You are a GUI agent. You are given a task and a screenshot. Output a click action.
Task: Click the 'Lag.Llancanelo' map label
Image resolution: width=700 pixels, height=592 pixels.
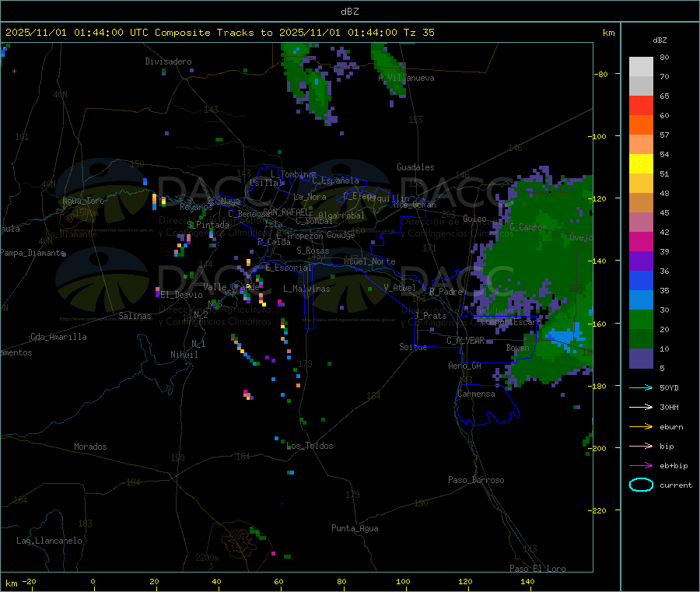[x=49, y=541]
